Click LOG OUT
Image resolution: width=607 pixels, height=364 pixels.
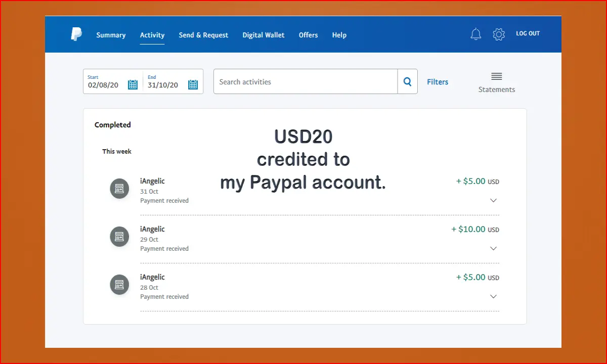[x=528, y=33]
